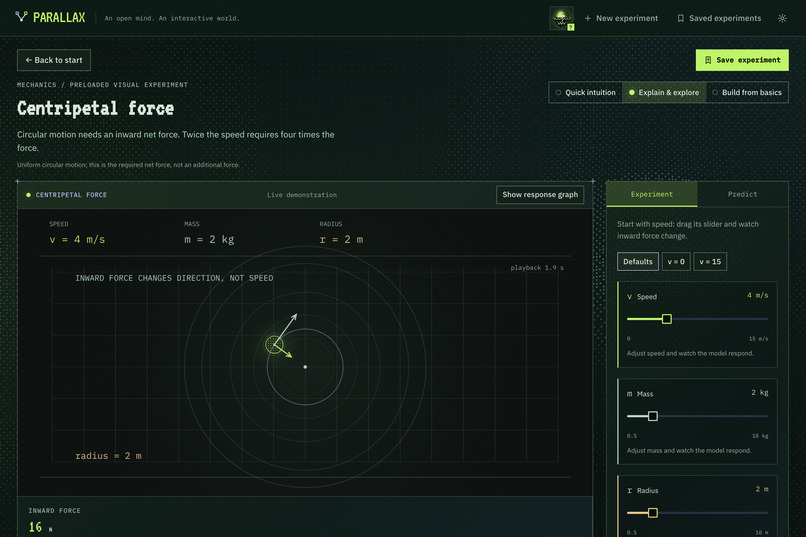Switch to the Predict tab
The width and height of the screenshot is (806, 537).
742,194
